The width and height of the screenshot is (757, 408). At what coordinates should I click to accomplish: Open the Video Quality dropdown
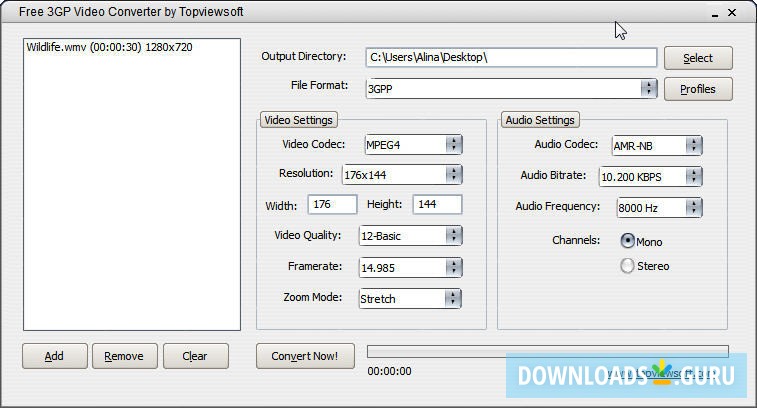[x=410, y=236]
